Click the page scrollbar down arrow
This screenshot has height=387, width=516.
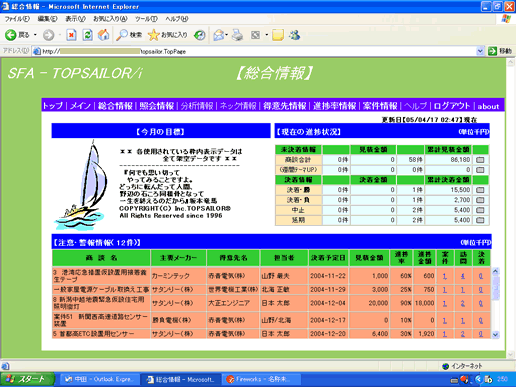pos(510,355)
